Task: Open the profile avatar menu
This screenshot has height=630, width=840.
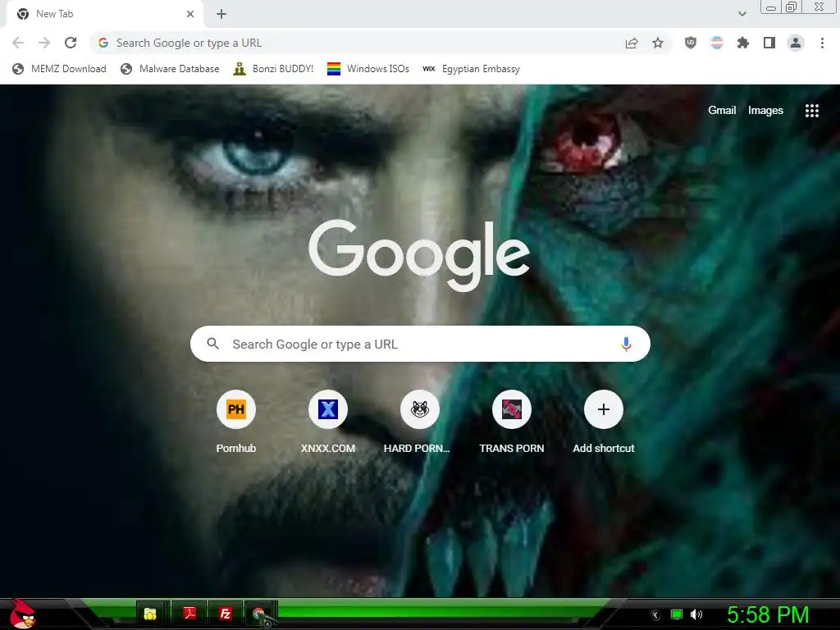Action: 796,43
